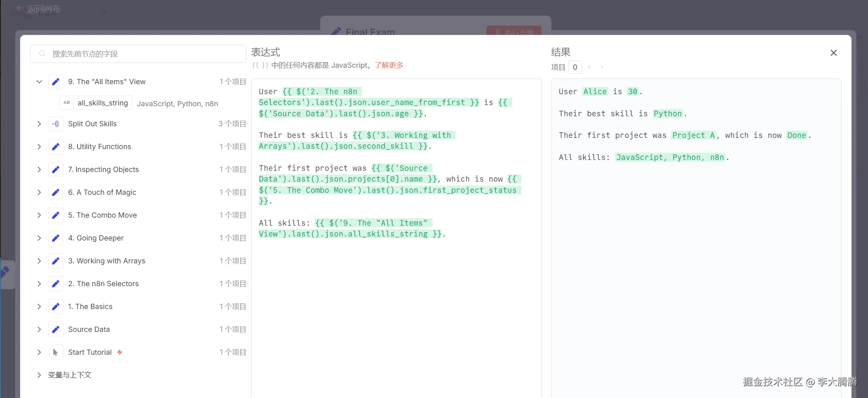Click the magnifier icon in the search box

coord(42,54)
